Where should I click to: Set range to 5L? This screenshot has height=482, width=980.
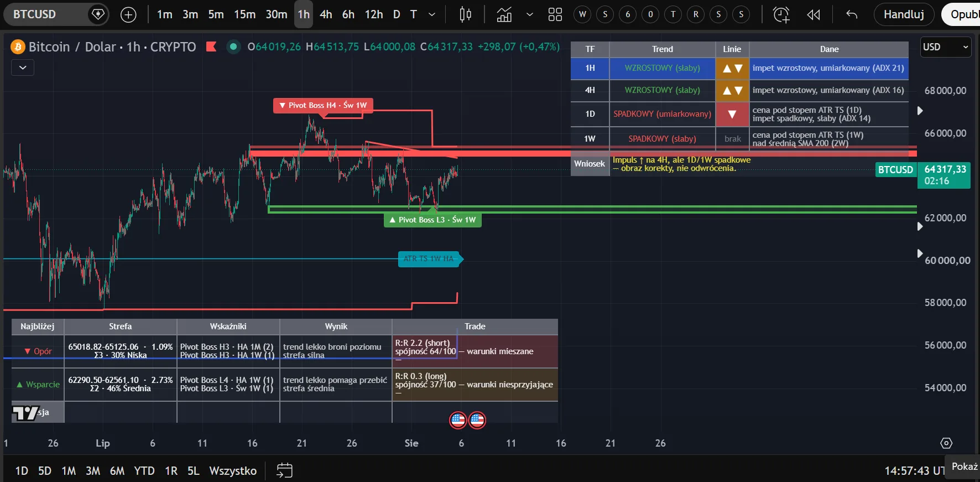[x=193, y=471]
